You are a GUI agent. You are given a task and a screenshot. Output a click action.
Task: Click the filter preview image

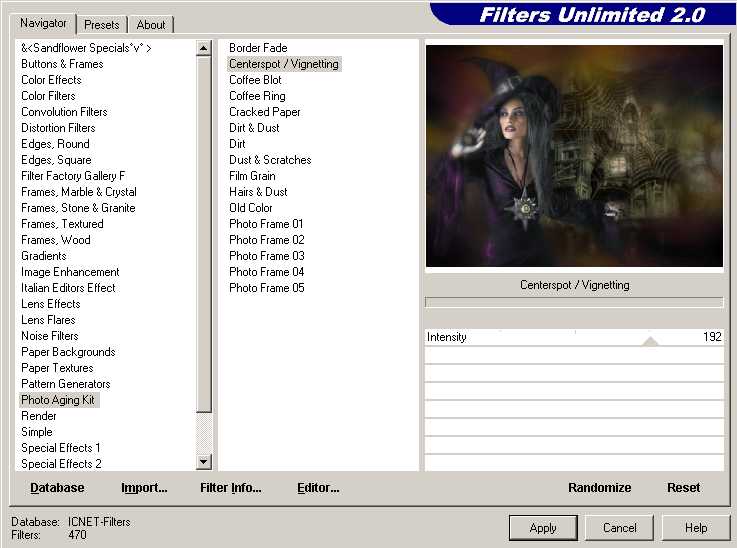pyautogui.click(x=574, y=156)
